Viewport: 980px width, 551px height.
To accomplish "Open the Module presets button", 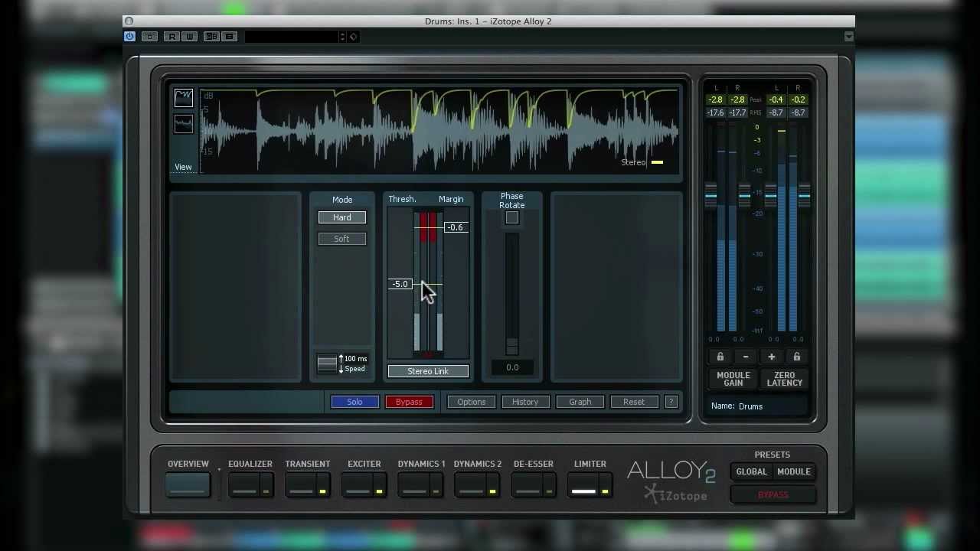I will [794, 472].
